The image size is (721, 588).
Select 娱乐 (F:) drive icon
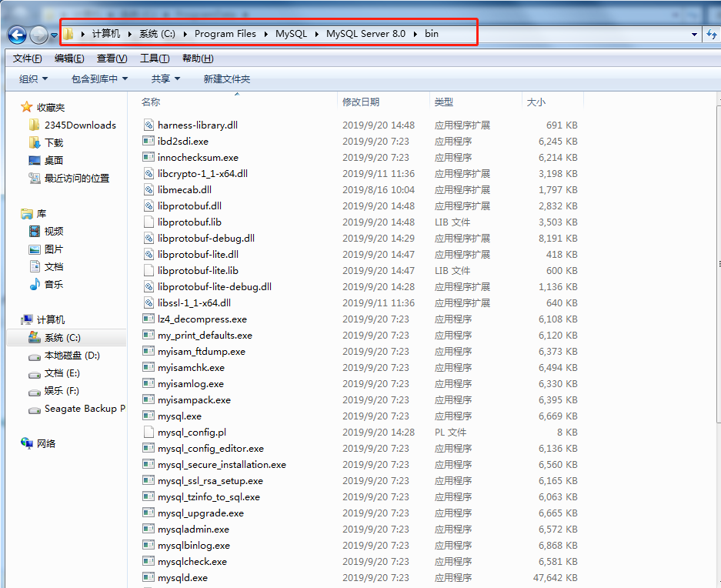(35, 392)
